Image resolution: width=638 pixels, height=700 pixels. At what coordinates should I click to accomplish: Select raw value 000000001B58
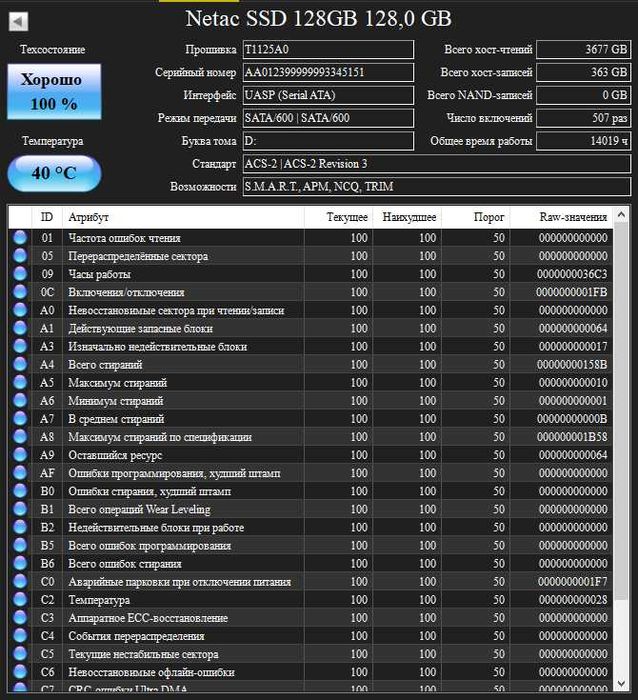572,437
